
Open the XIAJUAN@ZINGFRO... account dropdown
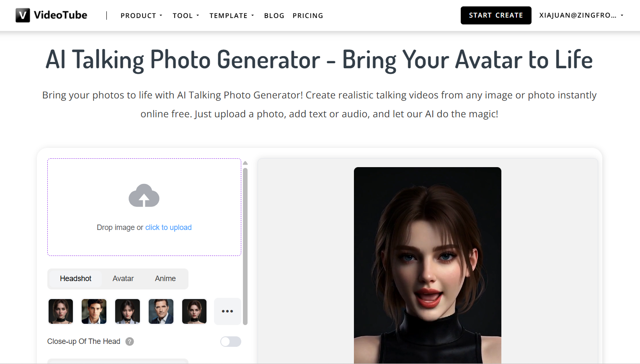point(581,15)
